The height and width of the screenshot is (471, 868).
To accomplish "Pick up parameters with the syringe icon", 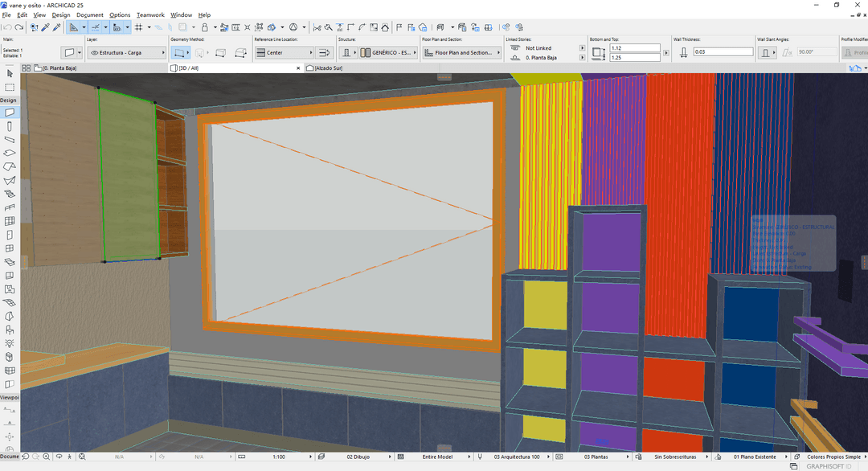I will 56,27.
